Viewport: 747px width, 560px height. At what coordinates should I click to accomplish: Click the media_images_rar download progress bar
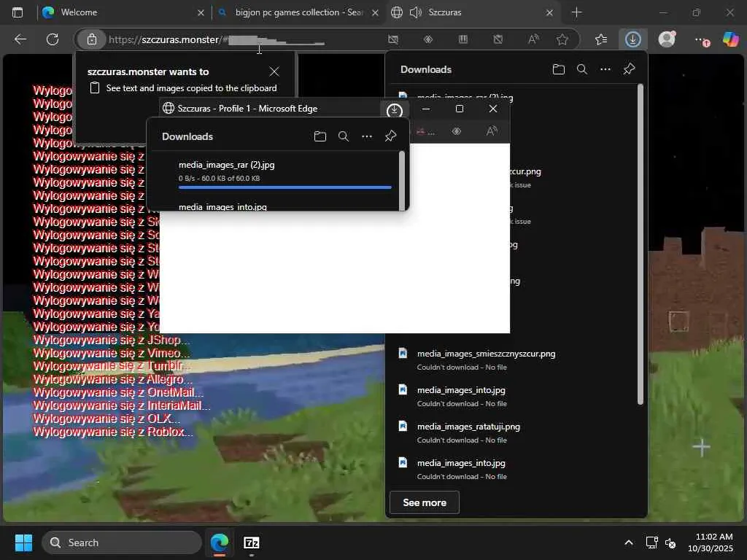pos(285,187)
